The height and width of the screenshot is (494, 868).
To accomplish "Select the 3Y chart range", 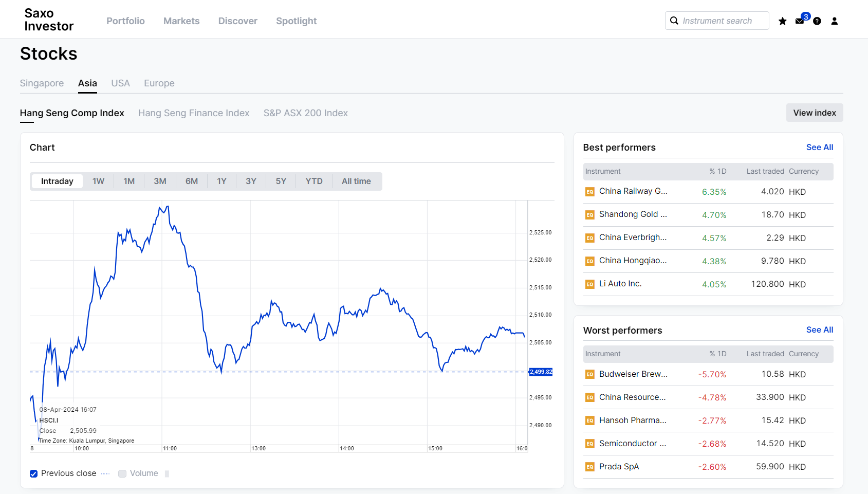I will (251, 181).
